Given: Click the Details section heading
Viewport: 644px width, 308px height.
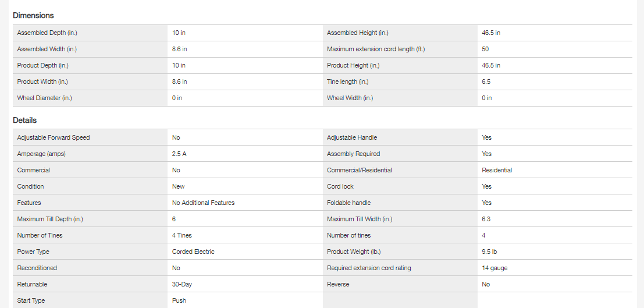Looking at the screenshot, I should pyautogui.click(x=24, y=121).
